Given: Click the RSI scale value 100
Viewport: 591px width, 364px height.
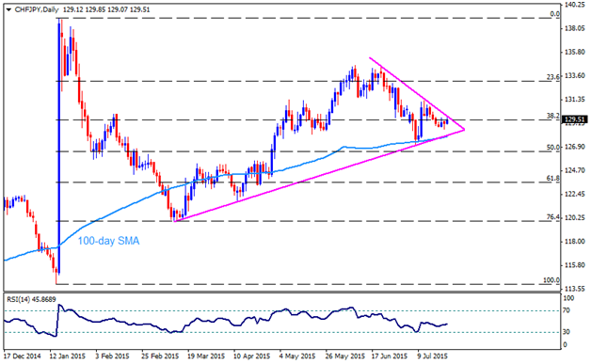Looking at the screenshot, I should coord(568,299).
